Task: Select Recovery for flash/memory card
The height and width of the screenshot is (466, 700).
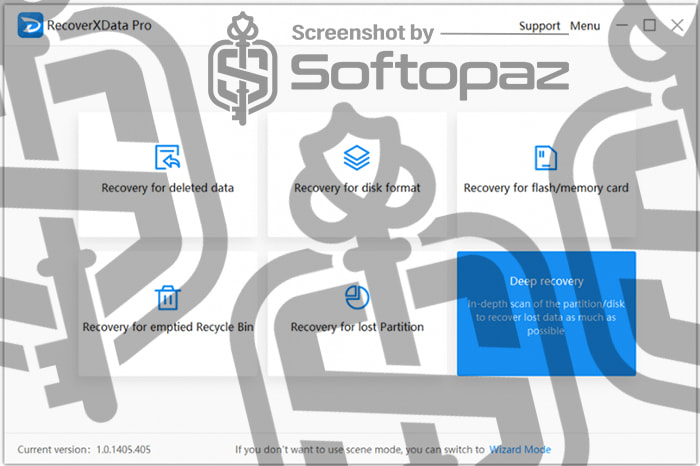Action: (x=546, y=174)
